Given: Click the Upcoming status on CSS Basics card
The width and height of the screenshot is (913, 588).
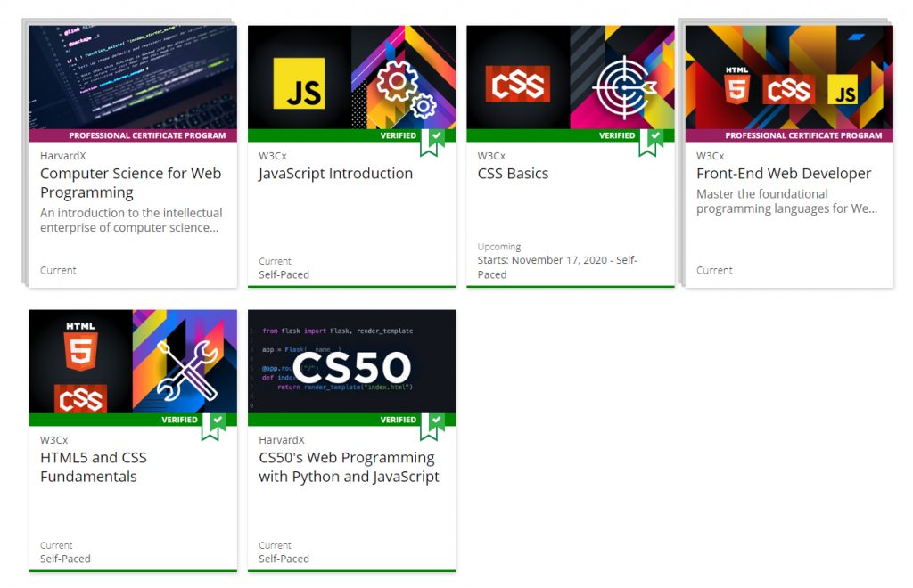Looking at the screenshot, I should point(499,247).
